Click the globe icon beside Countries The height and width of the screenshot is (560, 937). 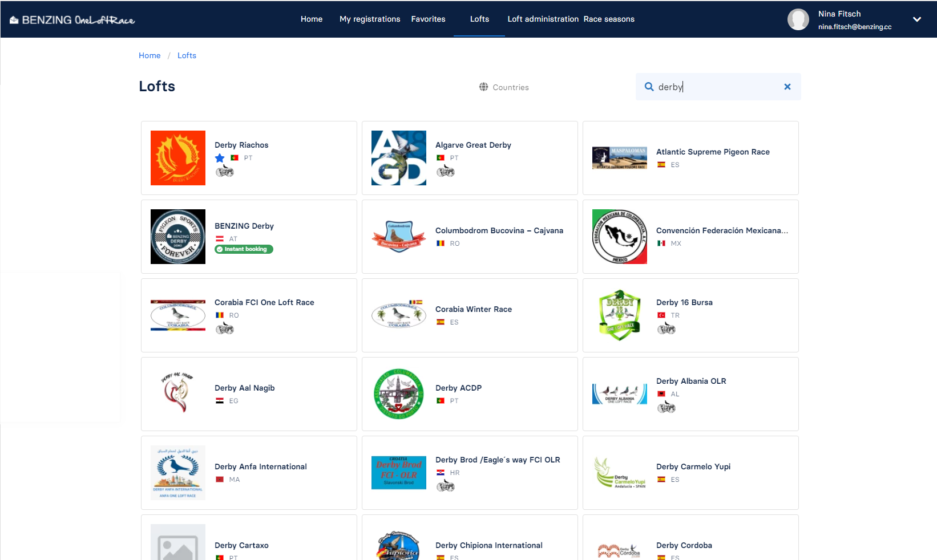click(483, 87)
